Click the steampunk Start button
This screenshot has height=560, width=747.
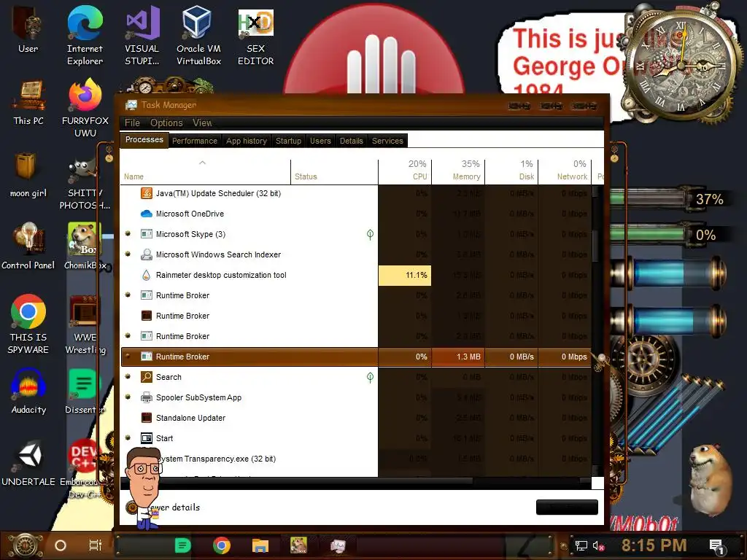pyautogui.click(x=26, y=545)
